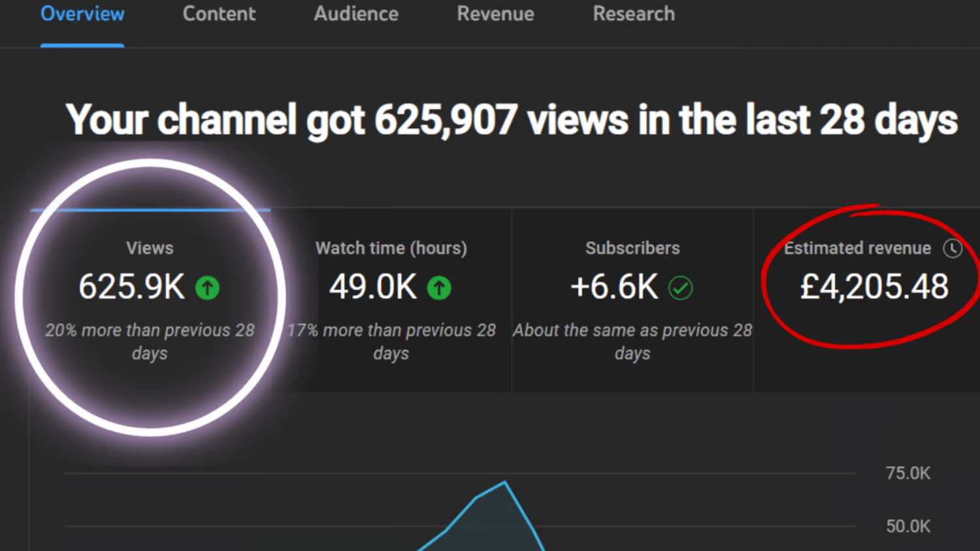Screen dimensions: 980x551
Task: Click the clock icon beside Estimated revenue
Action: [x=953, y=248]
